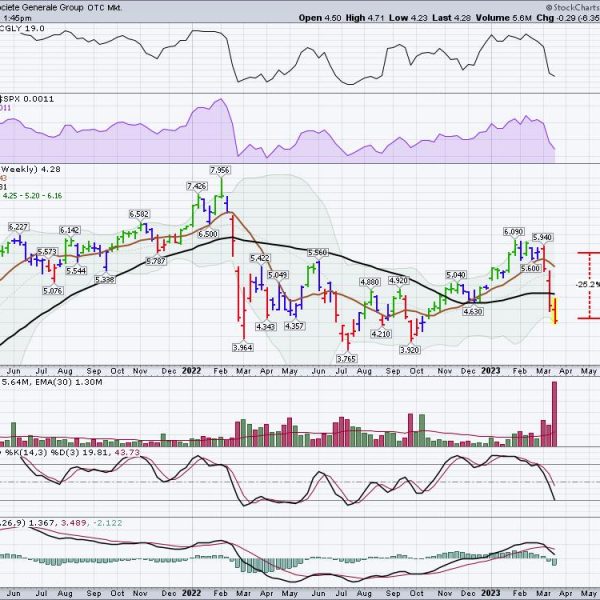
Task: Click the 4.210 price label
Action: (x=381, y=334)
